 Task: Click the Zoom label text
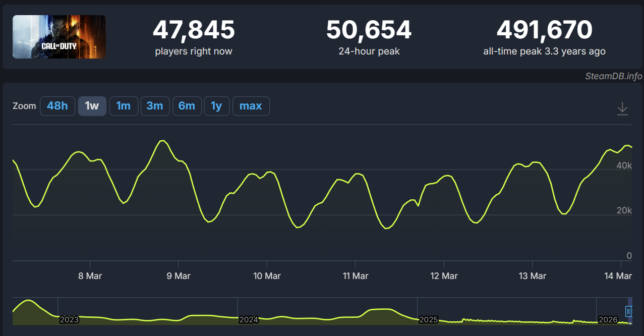24,106
